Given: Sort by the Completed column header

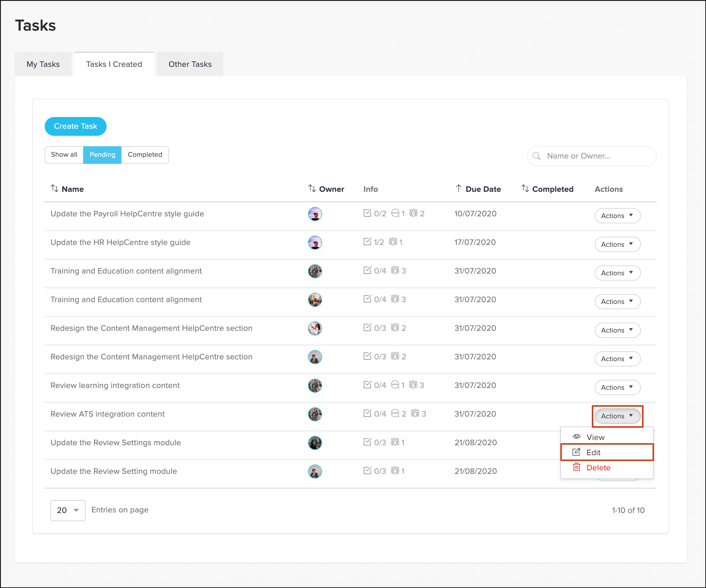Looking at the screenshot, I should click(552, 189).
